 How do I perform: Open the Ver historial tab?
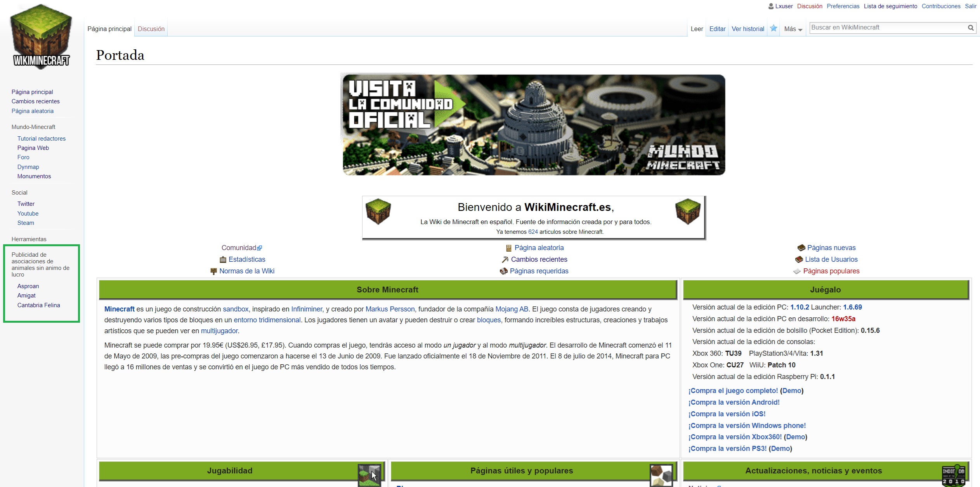point(748,29)
